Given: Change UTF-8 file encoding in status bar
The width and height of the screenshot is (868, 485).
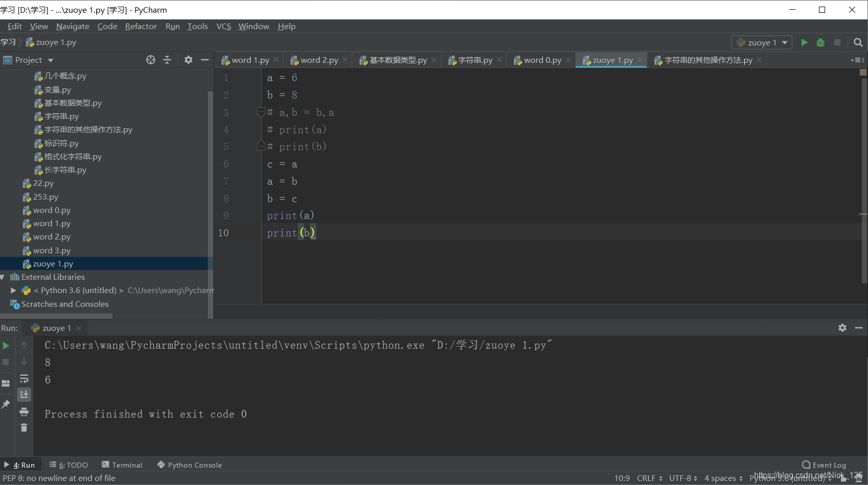Looking at the screenshot, I should tap(683, 478).
